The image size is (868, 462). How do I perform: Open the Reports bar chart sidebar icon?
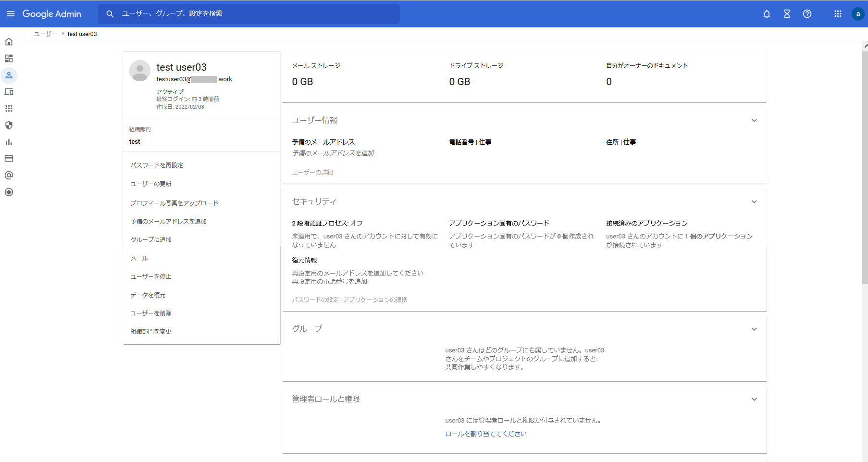coord(9,142)
